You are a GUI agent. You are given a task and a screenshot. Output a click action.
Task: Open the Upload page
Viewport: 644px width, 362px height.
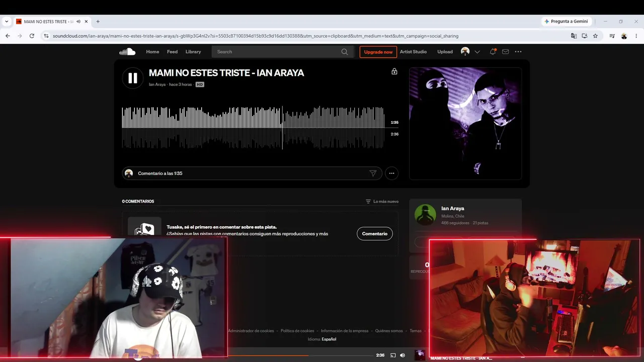pos(445,52)
